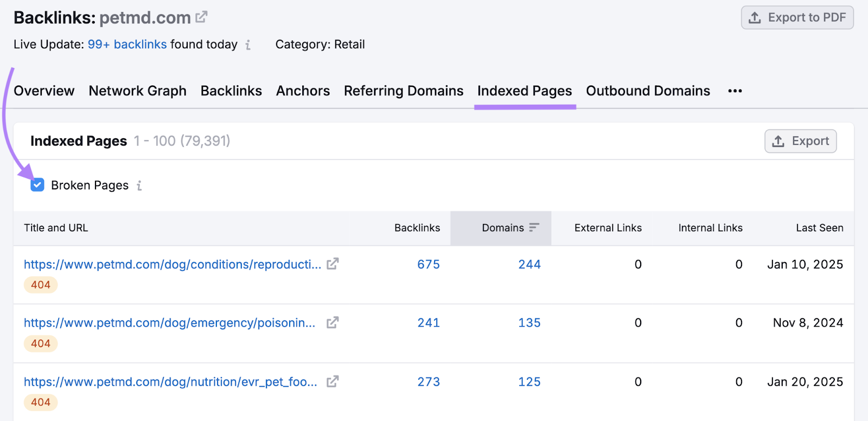Screen dimensions: 868x421
Task: Open the dog/conditions/reproductive page URL
Action: pyautogui.click(x=172, y=264)
